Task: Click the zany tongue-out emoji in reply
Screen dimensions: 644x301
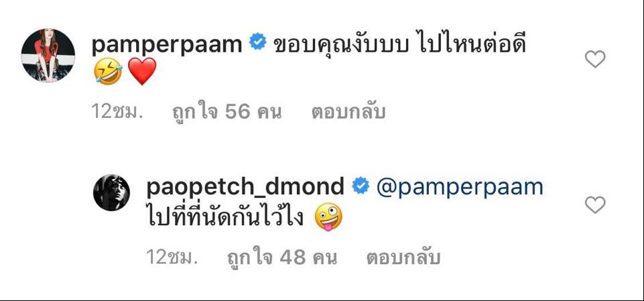Action: [328, 217]
